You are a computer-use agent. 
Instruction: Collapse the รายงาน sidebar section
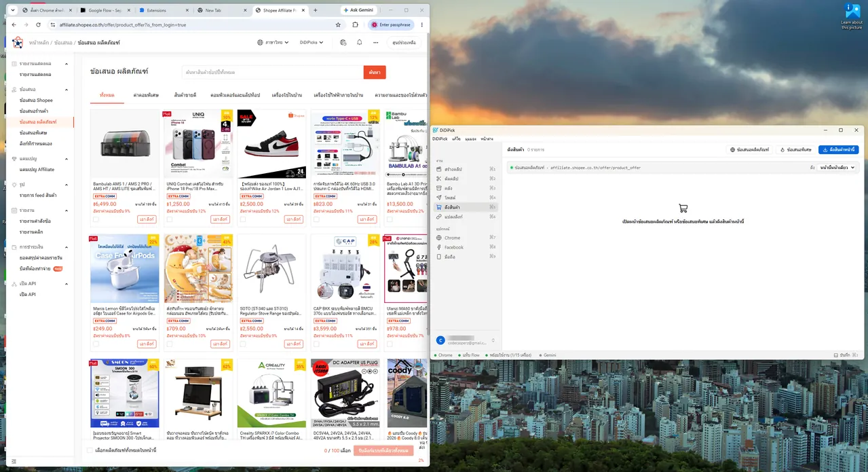(x=67, y=211)
